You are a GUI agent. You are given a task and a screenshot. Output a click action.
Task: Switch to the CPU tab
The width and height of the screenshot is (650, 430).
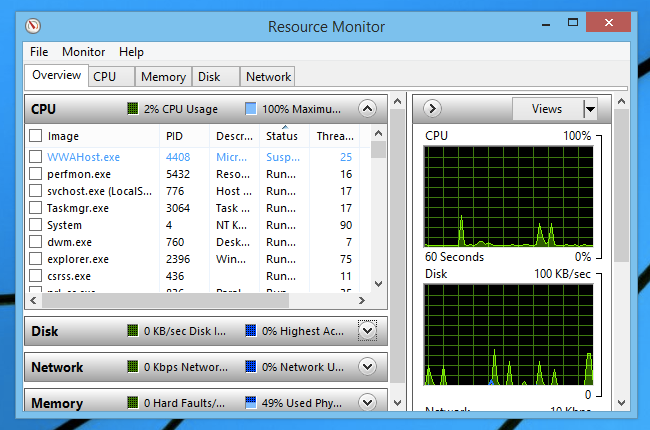point(112,77)
